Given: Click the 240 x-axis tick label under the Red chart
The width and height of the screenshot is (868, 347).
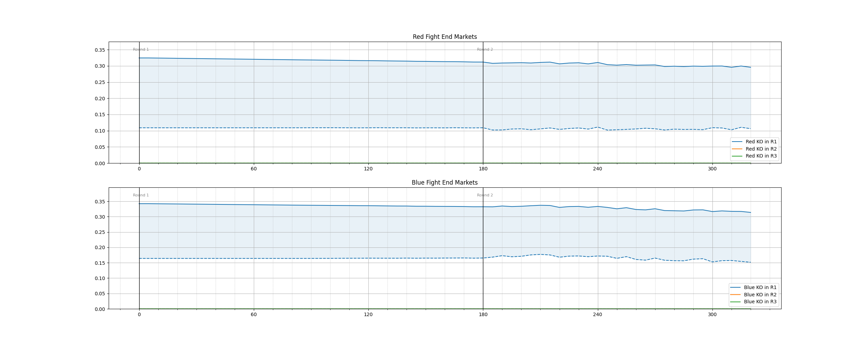Looking at the screenshot, I should (x=598, y=169).
